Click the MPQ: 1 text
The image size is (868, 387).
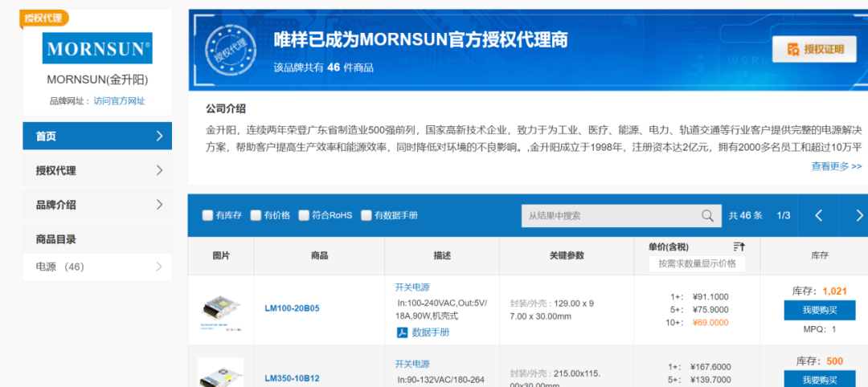pos(820,329)
